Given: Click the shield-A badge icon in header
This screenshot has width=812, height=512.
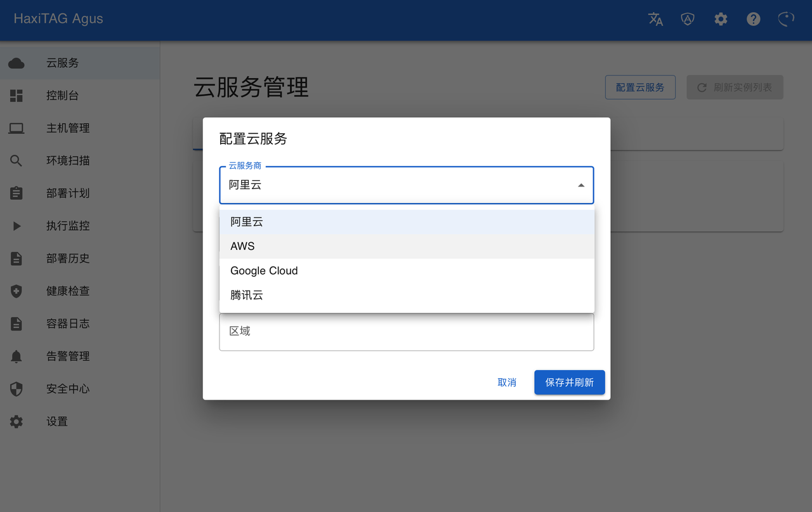Looking at the screenshot, I should [688, 19].
